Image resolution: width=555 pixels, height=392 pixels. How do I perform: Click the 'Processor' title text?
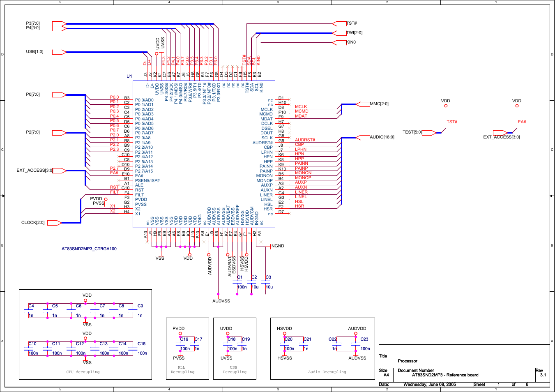click(408, 361)
